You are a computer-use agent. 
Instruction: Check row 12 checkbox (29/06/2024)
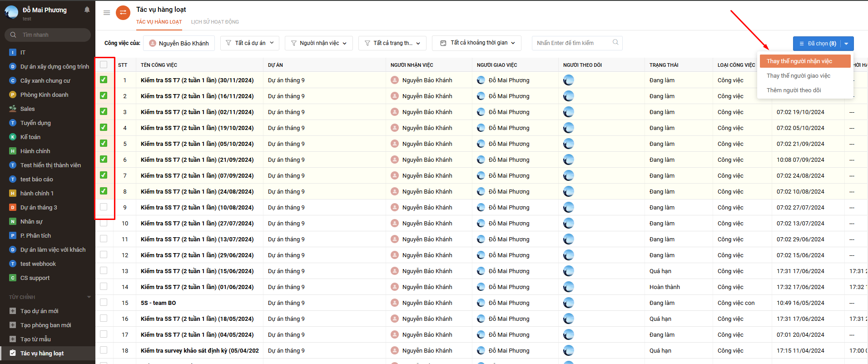104,254
